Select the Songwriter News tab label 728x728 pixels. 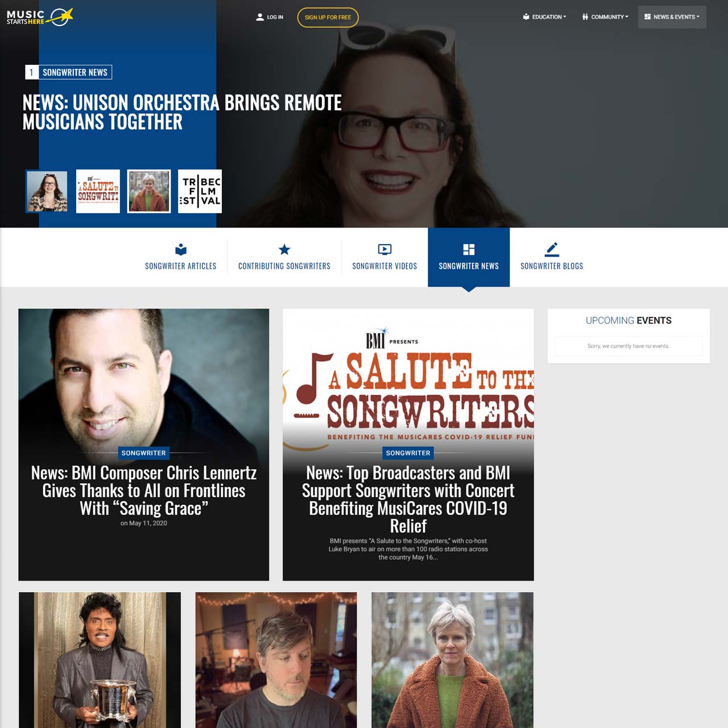pyautogui.click(x=469, y=266)
